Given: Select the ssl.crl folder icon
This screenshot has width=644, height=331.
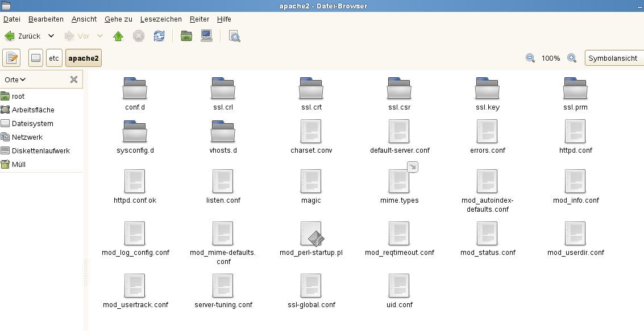Looking at the screenshot, I should tap(223, 88).
